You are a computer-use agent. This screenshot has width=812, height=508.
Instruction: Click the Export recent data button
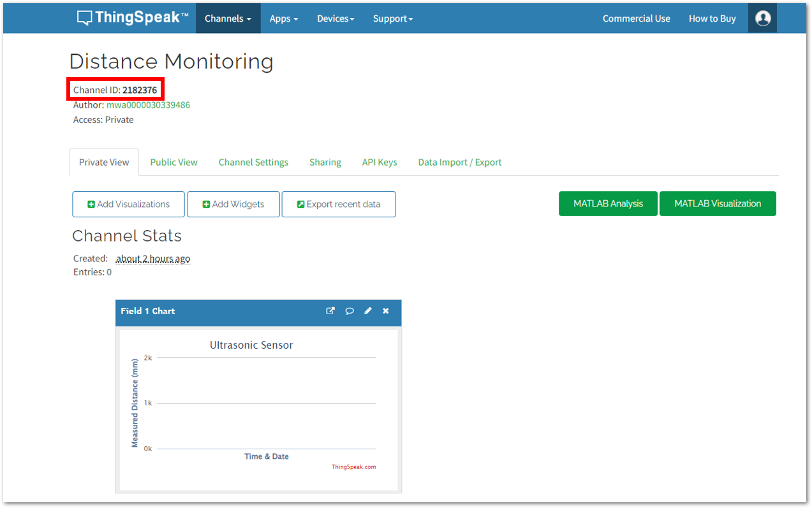pos(339,204)
